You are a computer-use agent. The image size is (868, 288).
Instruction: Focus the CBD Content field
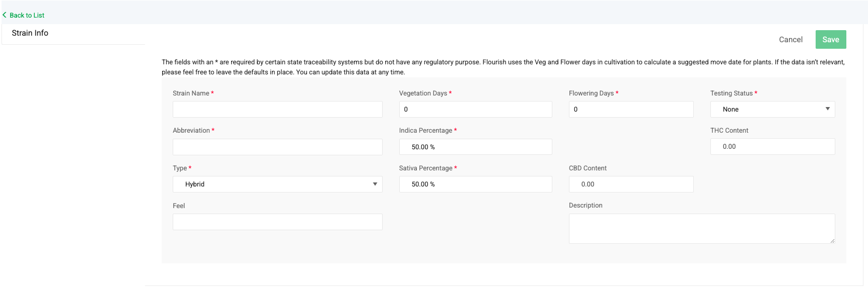click(631, 184)
